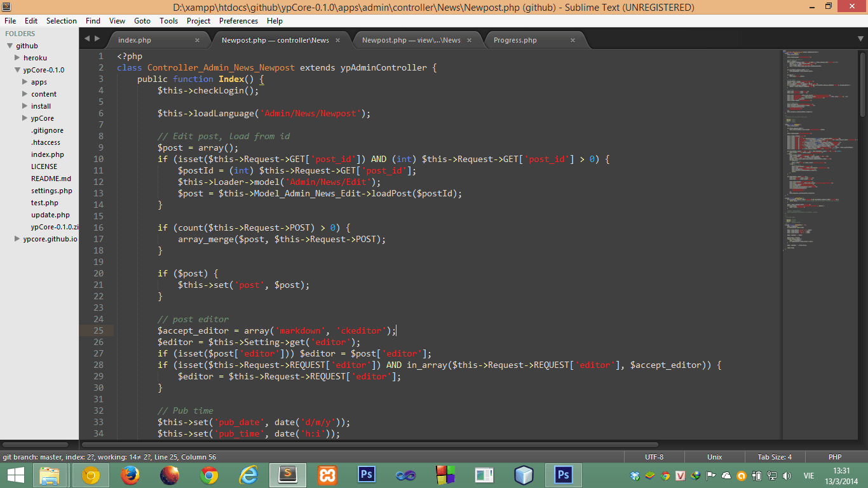Open the volume control in the system tray

787,475
